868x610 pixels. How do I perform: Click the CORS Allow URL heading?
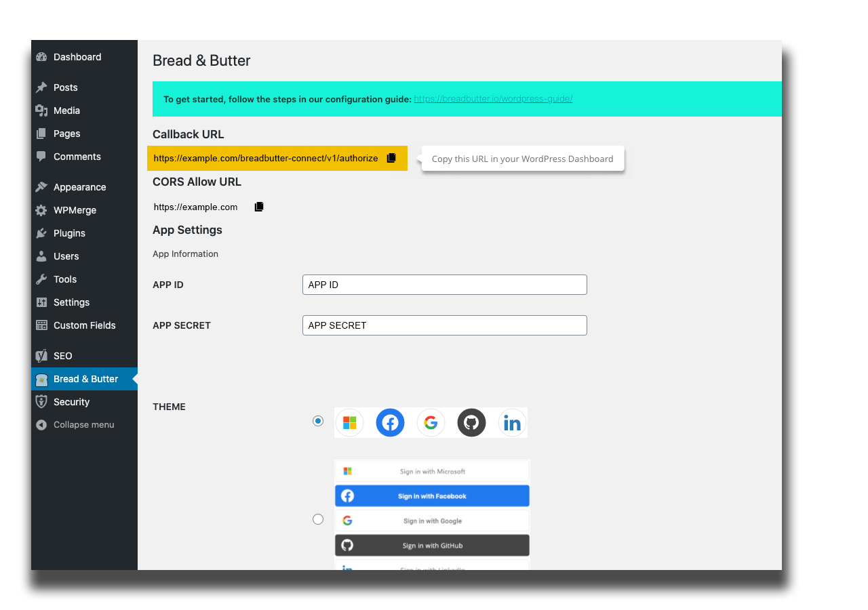click(197, 182)
